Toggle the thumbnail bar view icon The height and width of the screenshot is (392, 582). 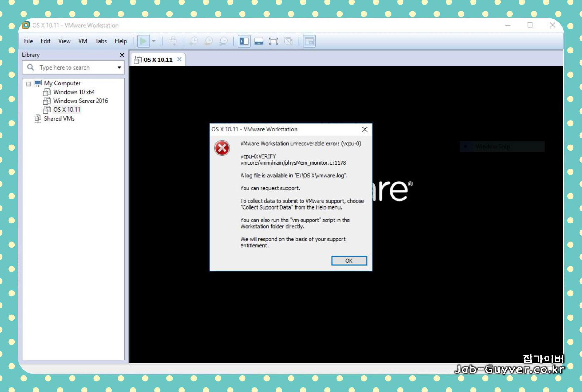259,41
